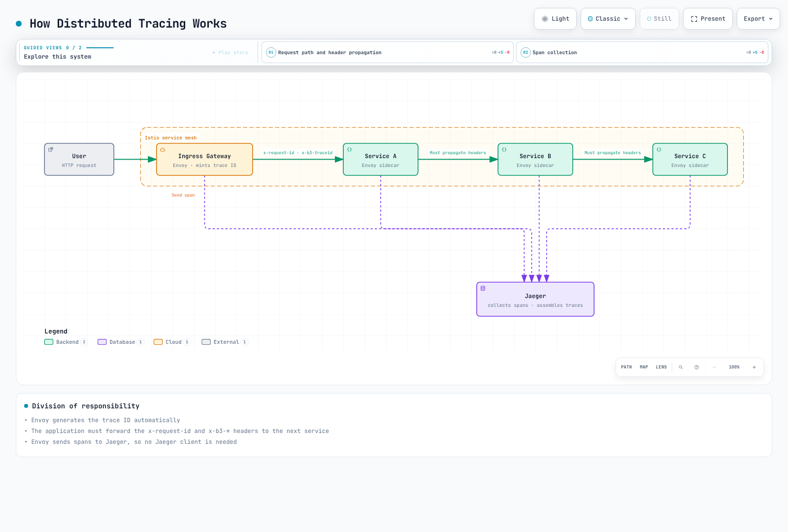The height and width of the screenshot is (532, 788).
Task: Select the Jaeger database node
Action: tap(535, 299)
